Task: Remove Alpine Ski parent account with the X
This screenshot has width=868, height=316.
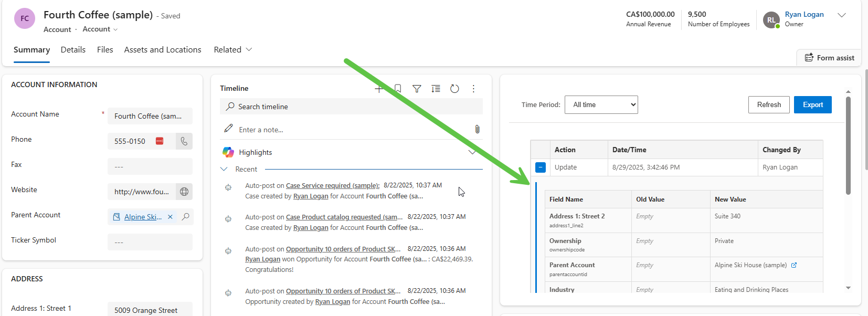Action: pos(170,217)
